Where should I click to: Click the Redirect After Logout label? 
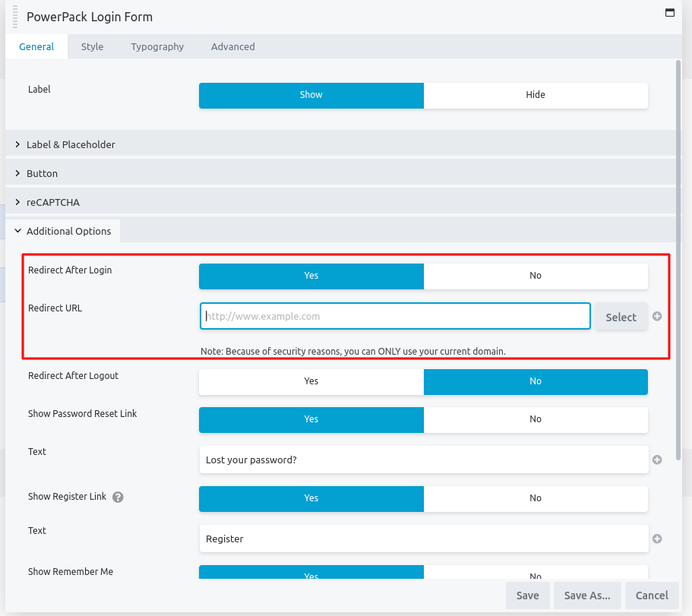click(x=73, y=375)
